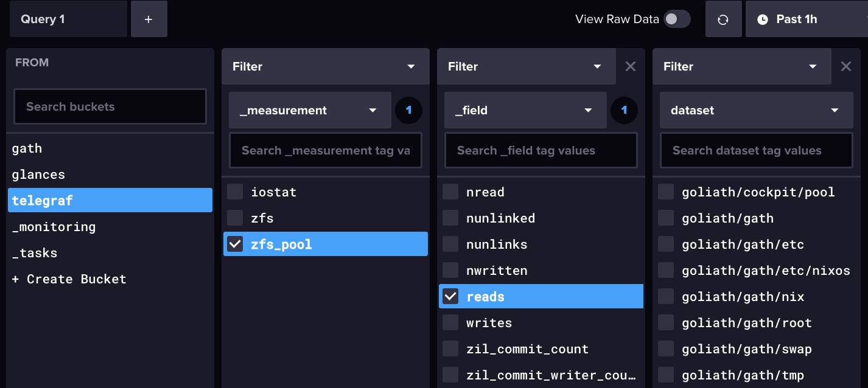The width and height of the screenshot is (868, 388).
Task: Remove the _field filter column
Action: pos(631,66)
